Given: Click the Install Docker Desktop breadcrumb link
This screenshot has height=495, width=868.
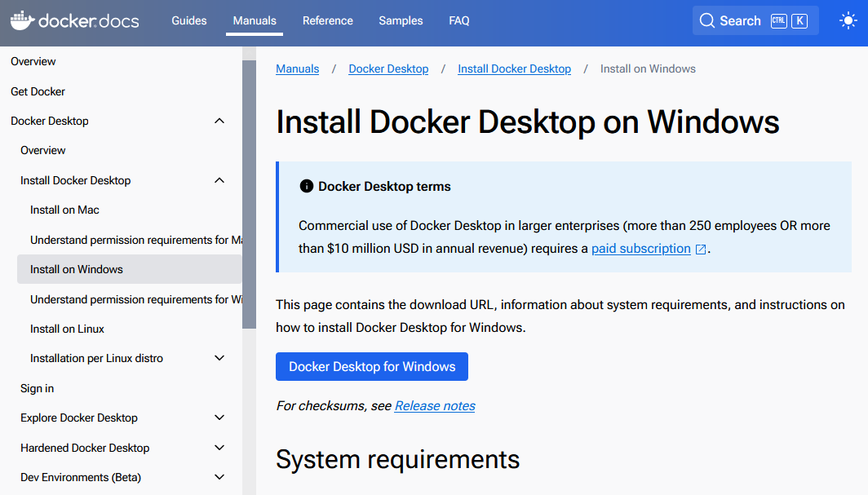Looking at the screenshot, I should (514, 69).
